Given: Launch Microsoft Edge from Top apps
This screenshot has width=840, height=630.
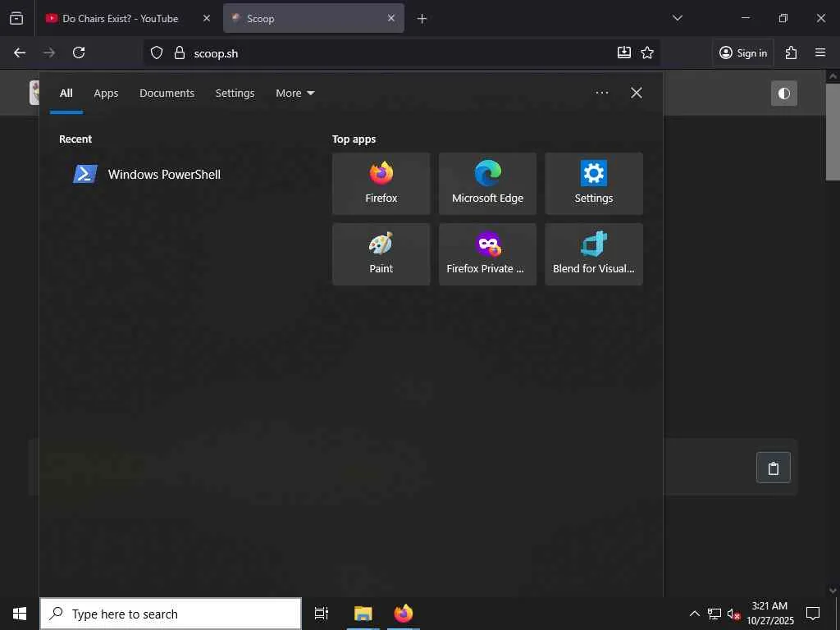Looking at the screenshot, I should point(487,183).
